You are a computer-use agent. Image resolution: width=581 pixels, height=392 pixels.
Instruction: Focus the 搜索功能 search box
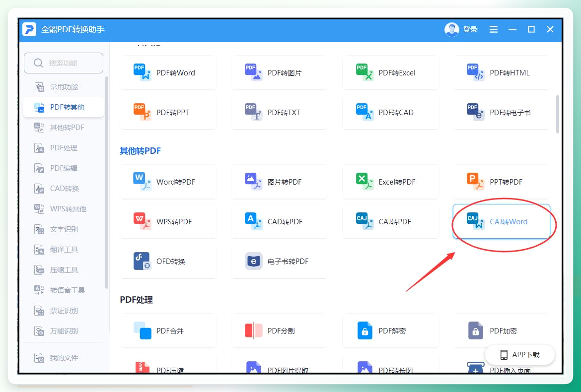(64, 63)
